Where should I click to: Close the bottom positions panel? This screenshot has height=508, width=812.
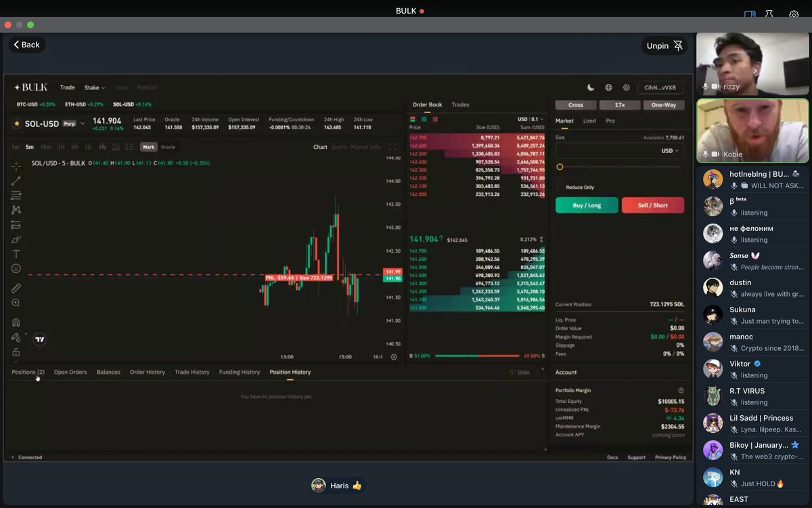(542, 369)
